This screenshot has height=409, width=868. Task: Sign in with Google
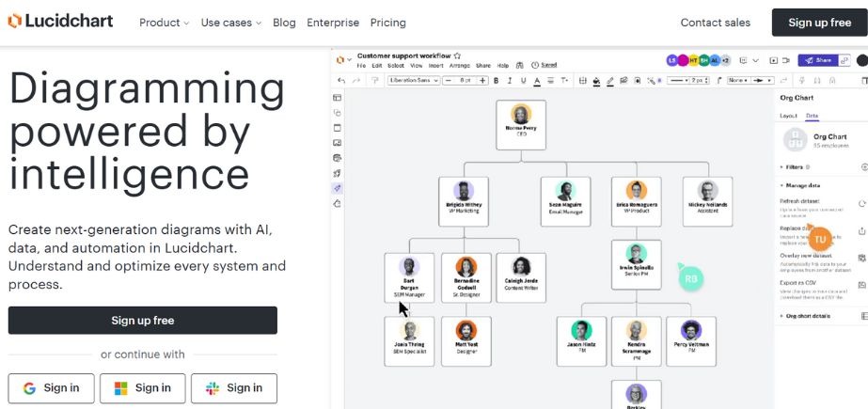click(51, 388)
